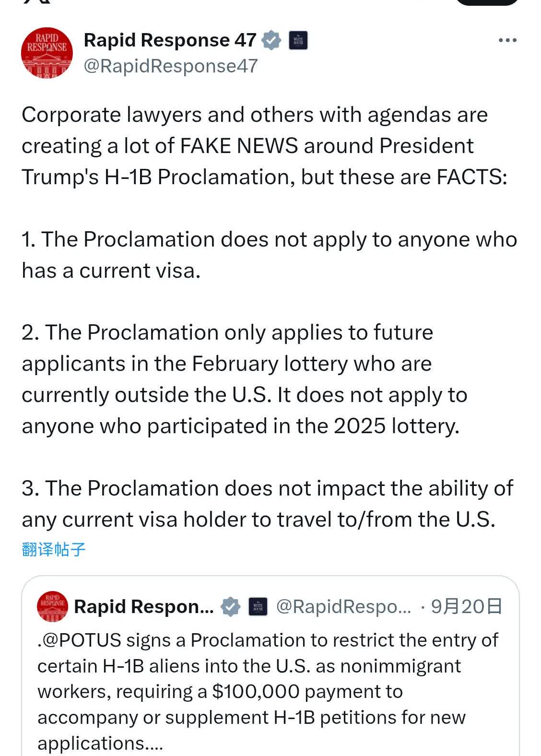The width and height of the screenshot is (541, 756).
Task: Open the quoted post's text about $100,000 payment
Action: click(268, 691)
